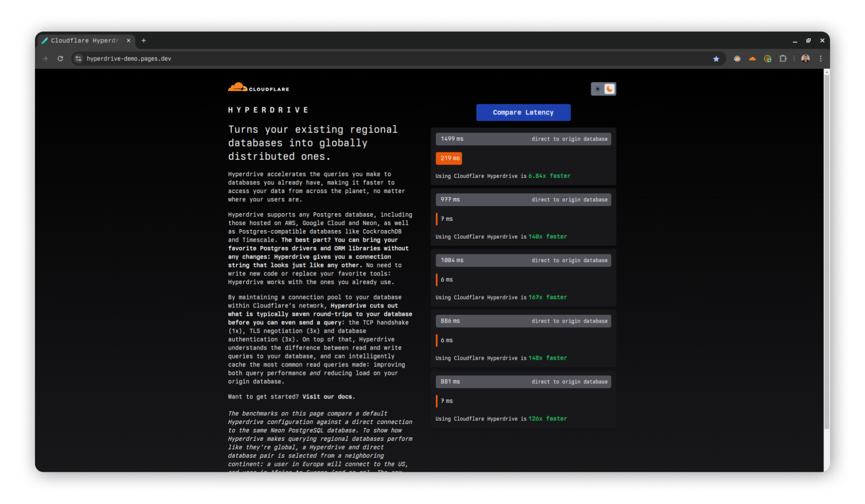
Task: Open a new tab with plus button
Action: [144, 41]
